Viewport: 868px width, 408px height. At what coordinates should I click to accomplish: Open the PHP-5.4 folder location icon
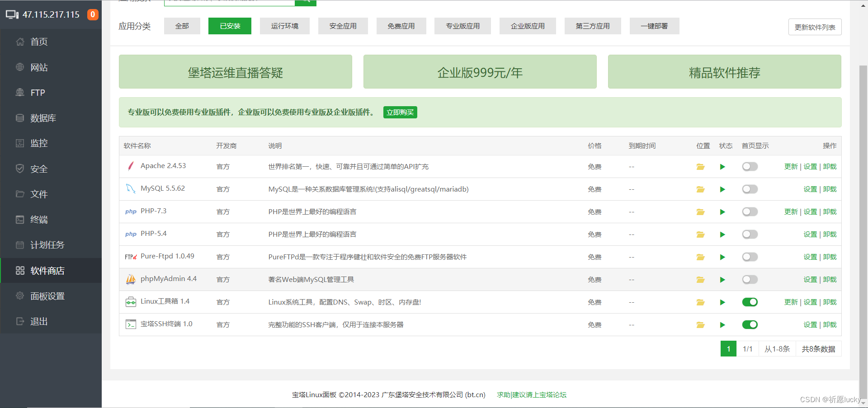pos(700,234)
